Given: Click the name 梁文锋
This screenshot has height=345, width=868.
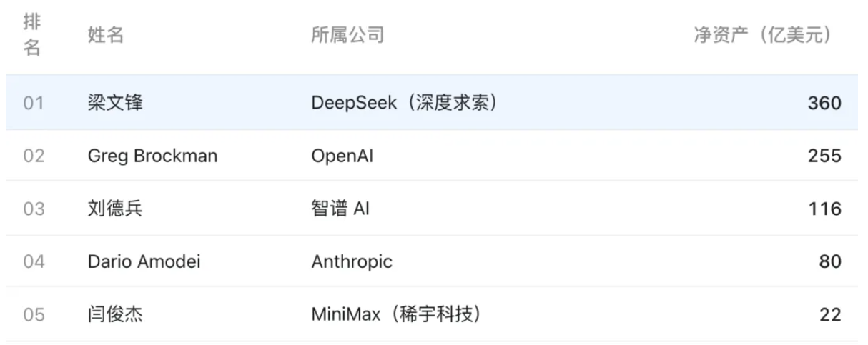Looking at the screenshot, I should tap(115, 103).
